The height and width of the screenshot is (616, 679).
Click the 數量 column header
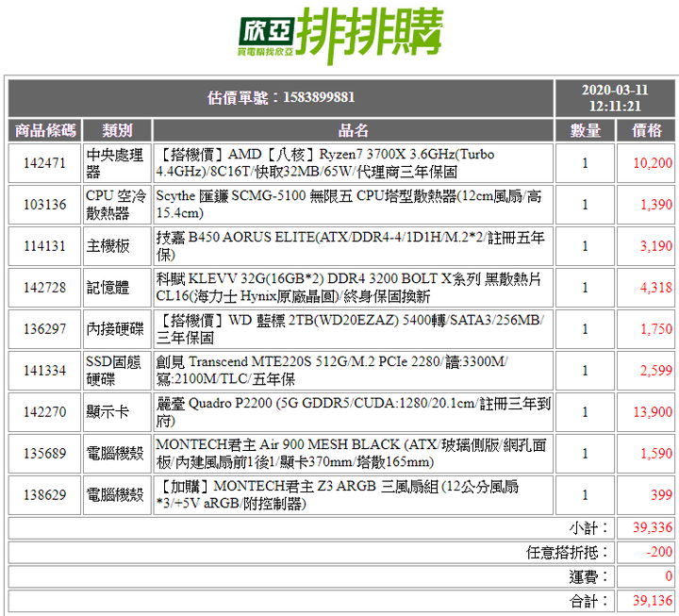click(585, 130)
